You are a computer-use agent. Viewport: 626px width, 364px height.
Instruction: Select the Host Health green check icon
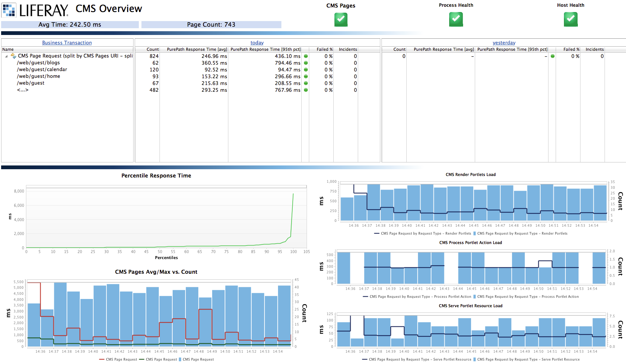(x=570, y=19)
